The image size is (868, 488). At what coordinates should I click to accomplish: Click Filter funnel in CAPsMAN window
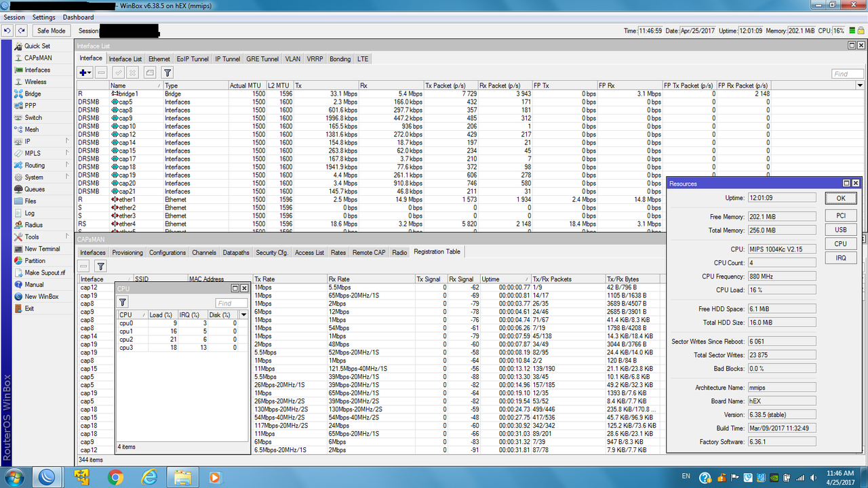pos(100,266)
